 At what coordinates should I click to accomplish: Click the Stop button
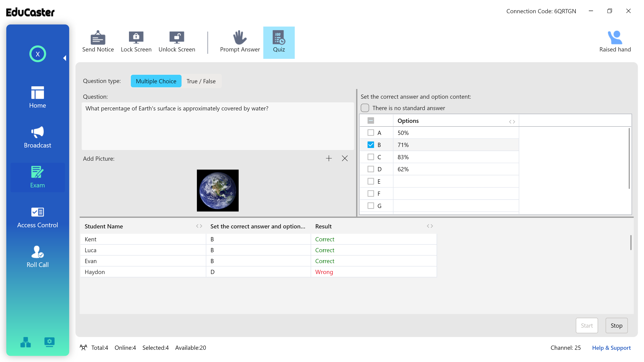point(616,325)
